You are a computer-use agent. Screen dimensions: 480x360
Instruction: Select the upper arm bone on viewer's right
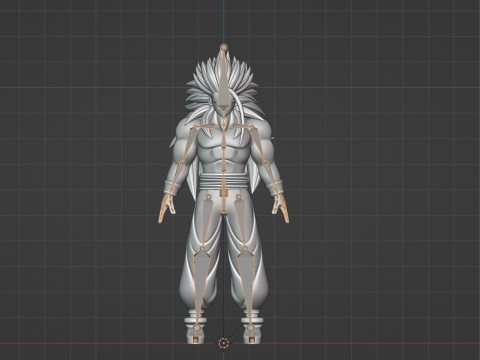259,144
